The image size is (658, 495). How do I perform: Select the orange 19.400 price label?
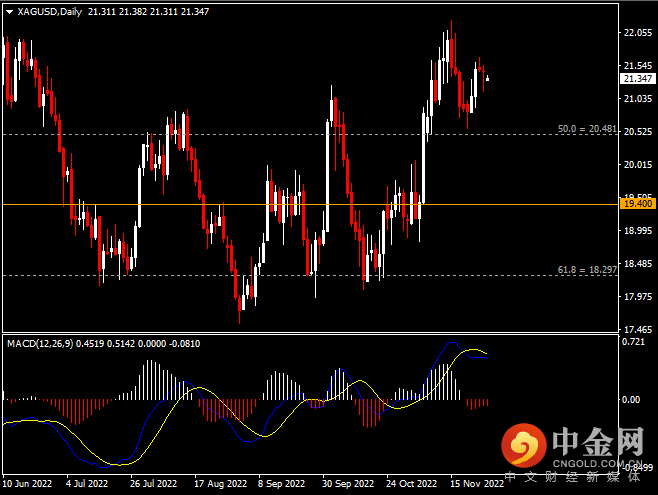click(637, 203)
